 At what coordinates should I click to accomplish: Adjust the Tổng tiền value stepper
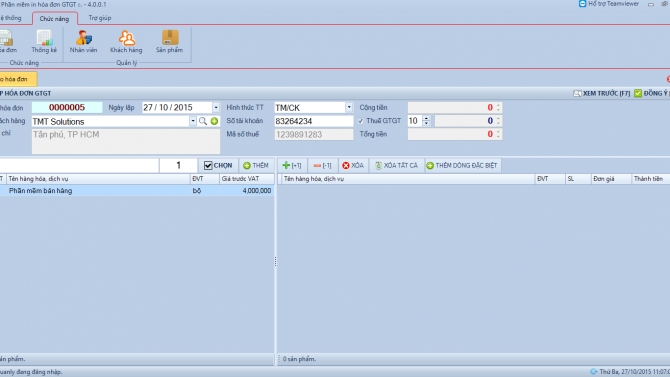pyautogui.click(x=498, y=134)
